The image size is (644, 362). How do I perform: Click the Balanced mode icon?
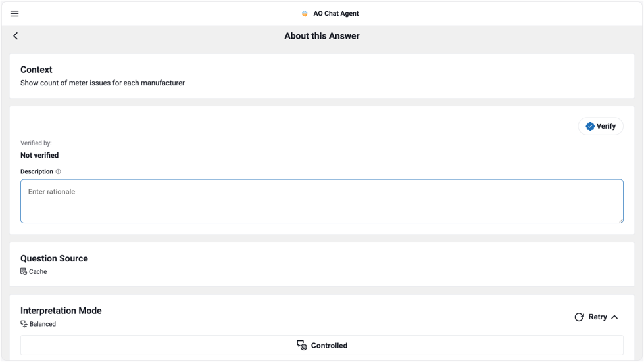(24, 324)
